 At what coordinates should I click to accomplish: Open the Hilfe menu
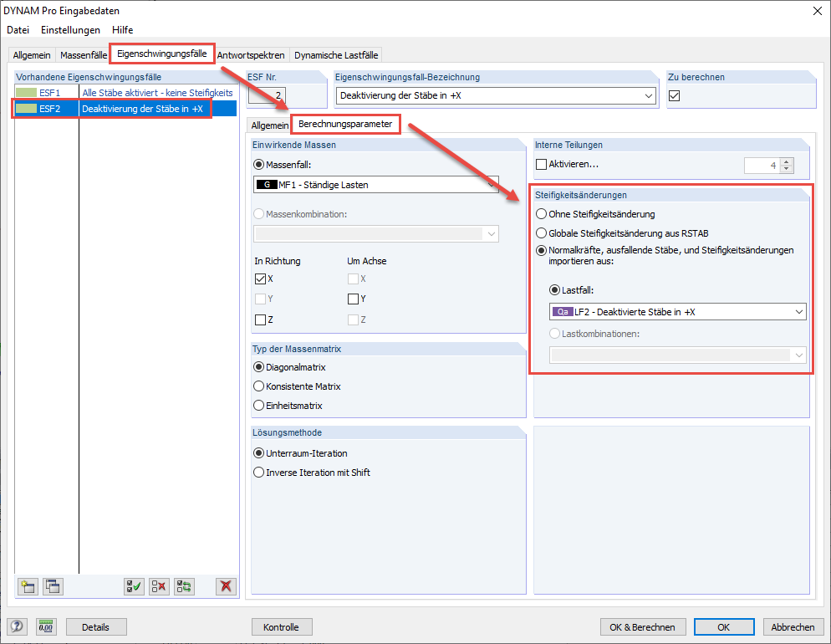[122, 30]
